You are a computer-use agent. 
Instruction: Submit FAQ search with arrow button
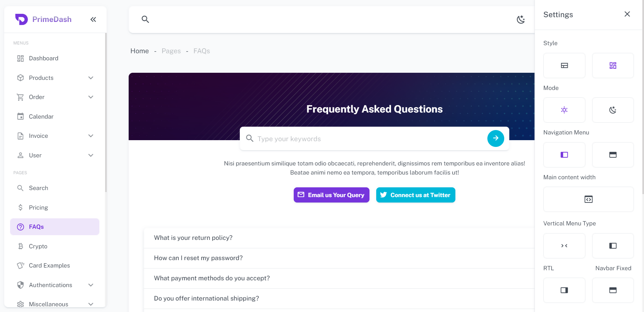coord(495,138)
